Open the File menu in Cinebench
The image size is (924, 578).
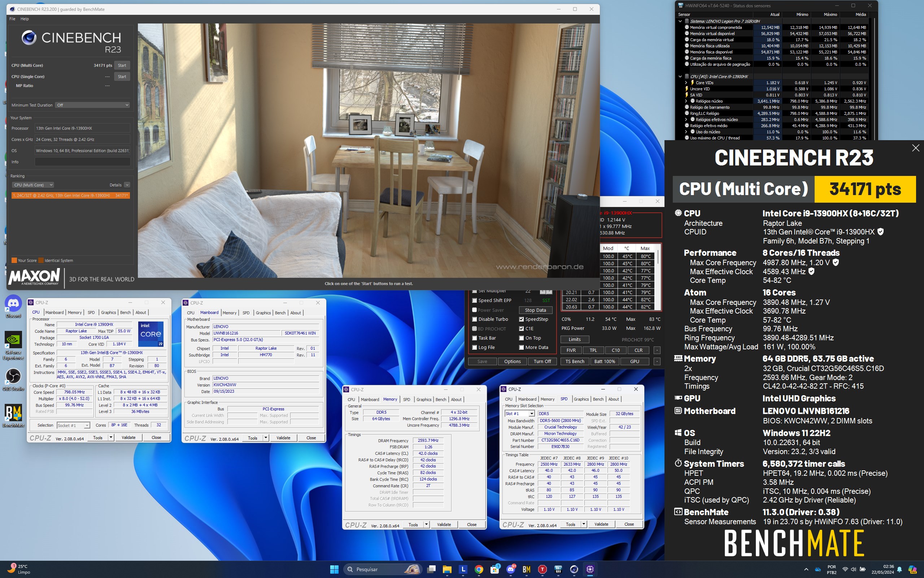tap(12, 19)
